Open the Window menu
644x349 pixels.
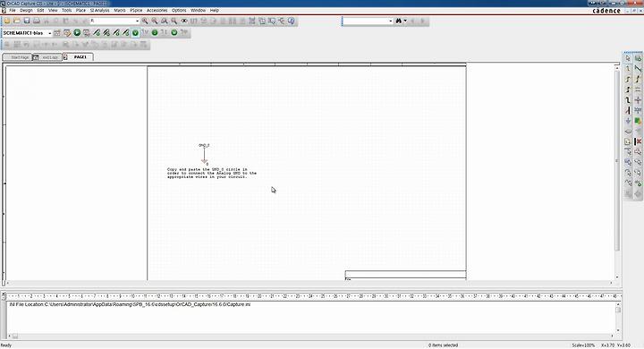tap(198, 10)
